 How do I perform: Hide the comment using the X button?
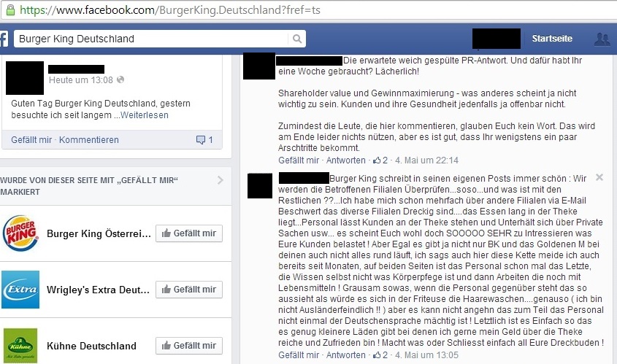tap(599, 177)
